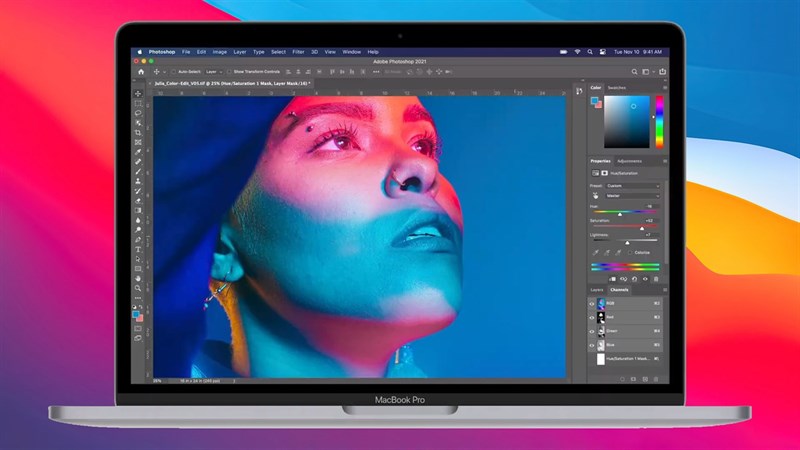Hide the Green channel eye icon
The image size is (800, 450).
592,331
